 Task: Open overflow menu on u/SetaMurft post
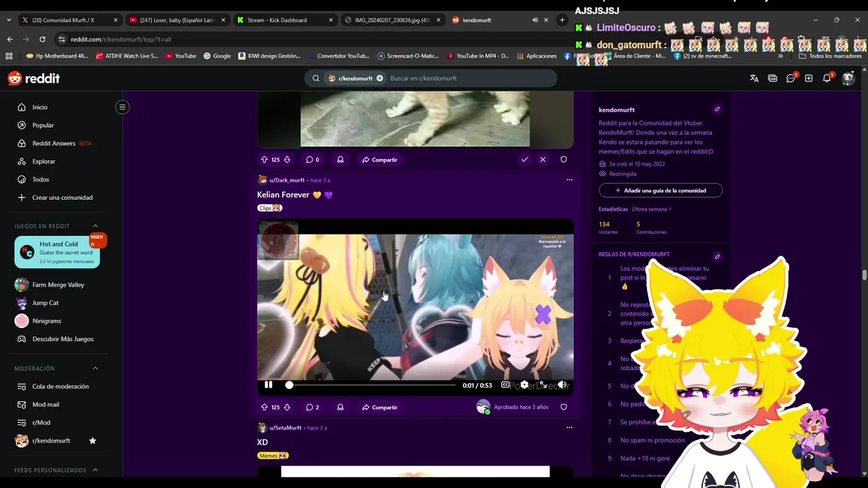570,428
